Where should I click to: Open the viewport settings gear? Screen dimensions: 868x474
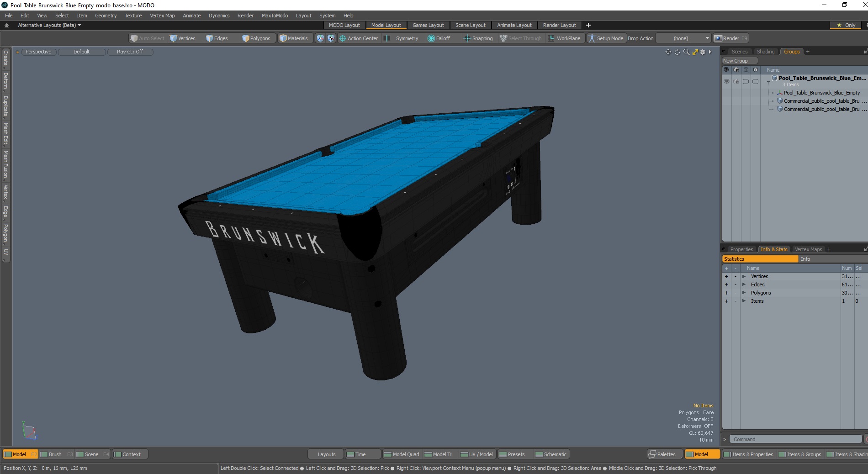[703, 52]
